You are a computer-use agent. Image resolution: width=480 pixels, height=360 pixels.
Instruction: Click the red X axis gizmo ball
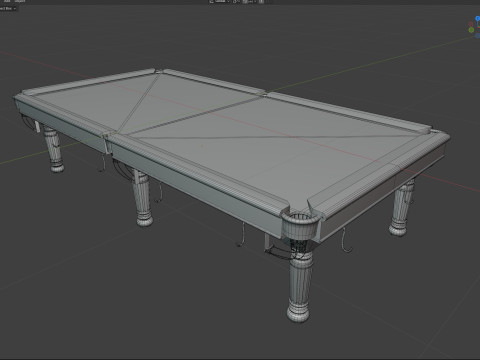471,24
